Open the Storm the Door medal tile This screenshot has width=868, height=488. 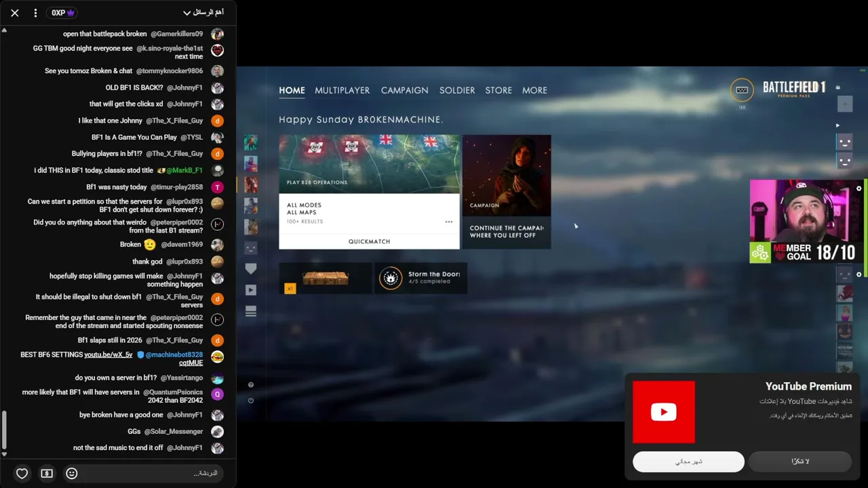tap(421, 279)
